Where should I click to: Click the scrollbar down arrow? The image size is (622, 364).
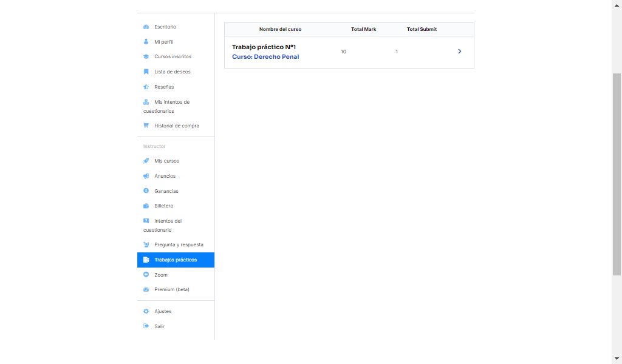[617, 359]
